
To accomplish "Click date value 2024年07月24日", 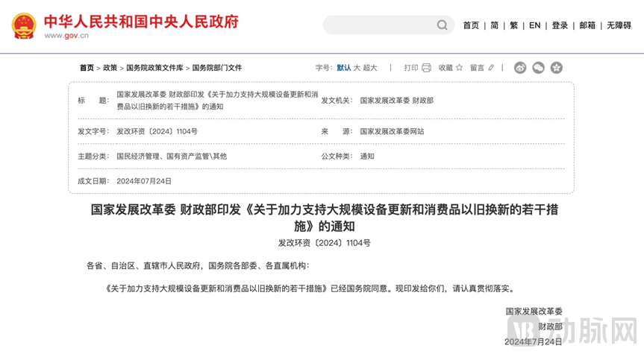I will (x=144, y=181).
